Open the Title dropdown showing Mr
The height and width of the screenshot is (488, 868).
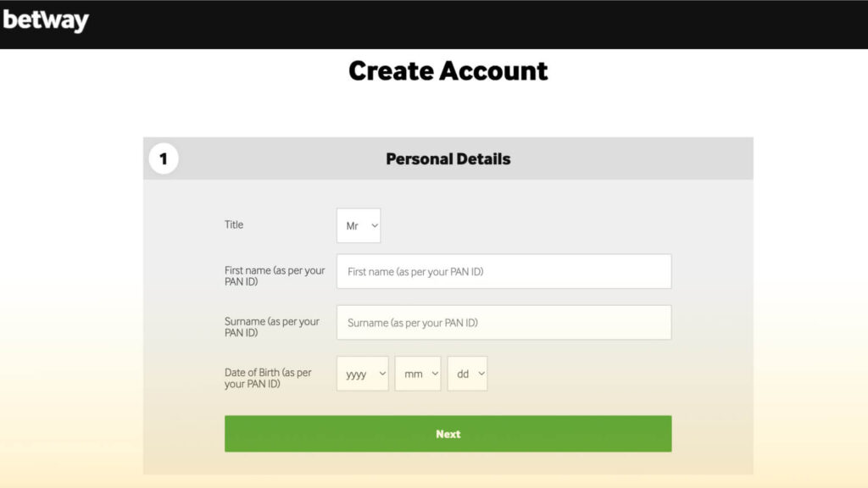[359, 225]
